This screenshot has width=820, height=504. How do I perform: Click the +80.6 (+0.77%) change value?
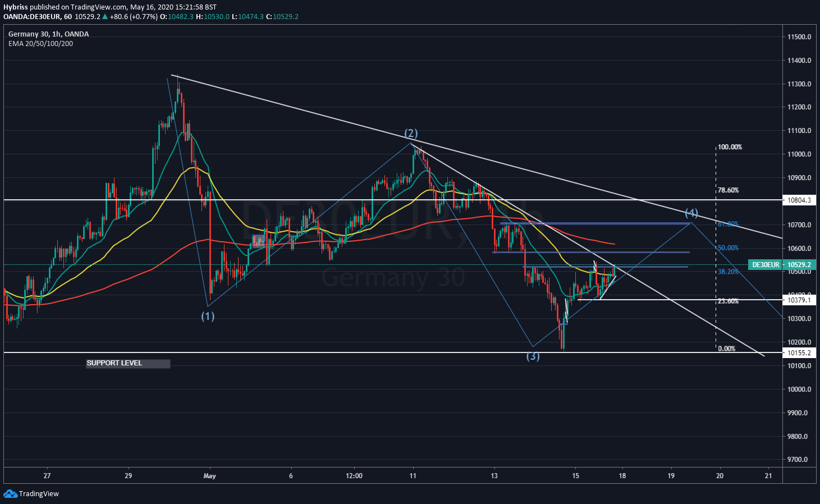pos(134,17)
